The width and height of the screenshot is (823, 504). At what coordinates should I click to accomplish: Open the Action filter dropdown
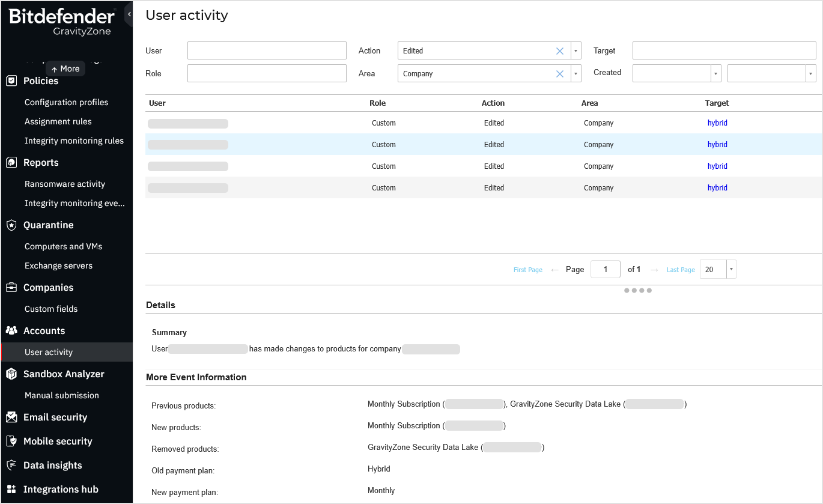pyautogui.click(x=575, y=50)
